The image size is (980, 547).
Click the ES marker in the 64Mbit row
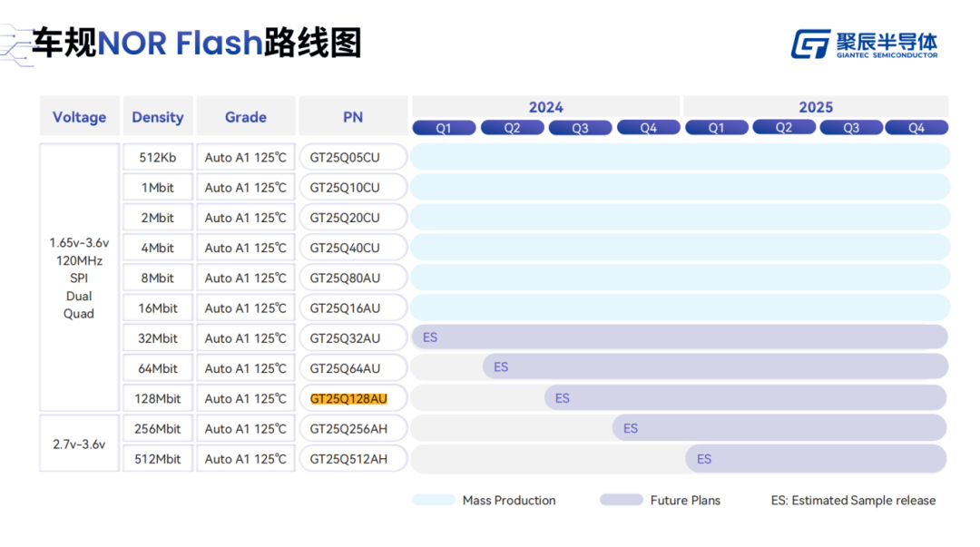(x=501, y=367)
